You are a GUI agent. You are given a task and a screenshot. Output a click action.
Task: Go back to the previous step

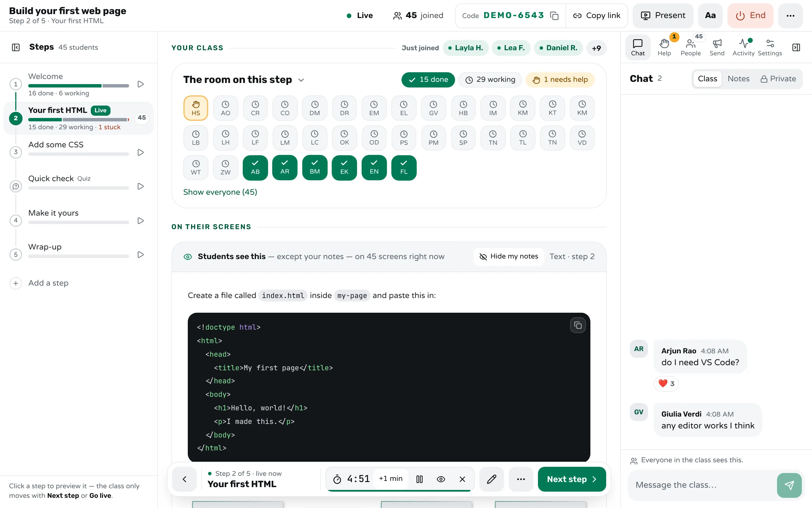184,479
